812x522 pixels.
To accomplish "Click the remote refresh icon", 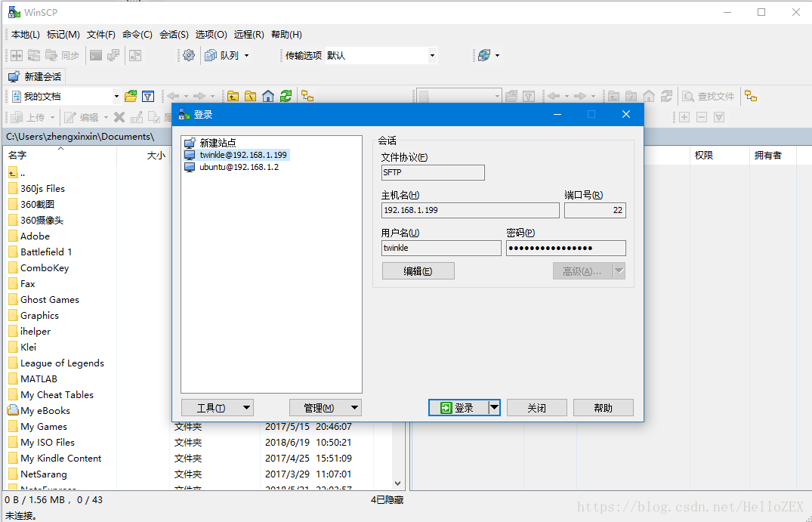I will click(x=666, y=96).
